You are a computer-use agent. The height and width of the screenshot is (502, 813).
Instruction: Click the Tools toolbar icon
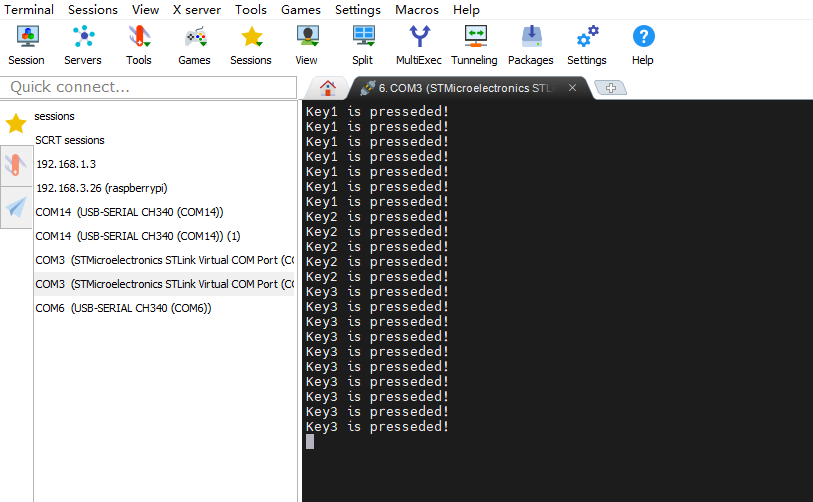139,45
